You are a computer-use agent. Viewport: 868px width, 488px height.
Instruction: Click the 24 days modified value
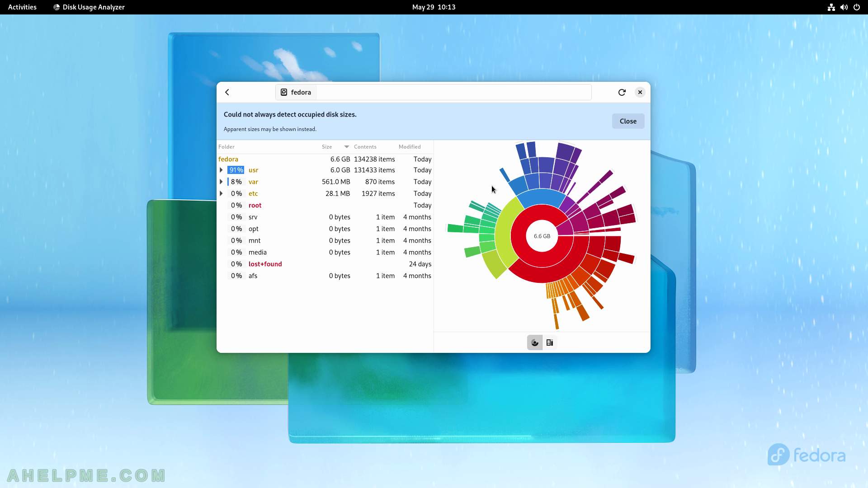point(420,264)
